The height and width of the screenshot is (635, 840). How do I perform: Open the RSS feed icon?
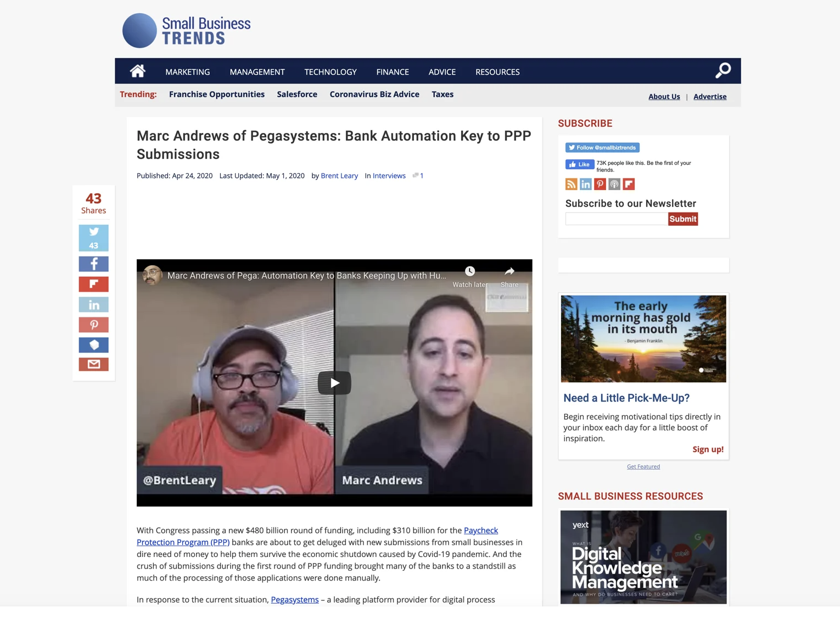click(x=571, y=185)
